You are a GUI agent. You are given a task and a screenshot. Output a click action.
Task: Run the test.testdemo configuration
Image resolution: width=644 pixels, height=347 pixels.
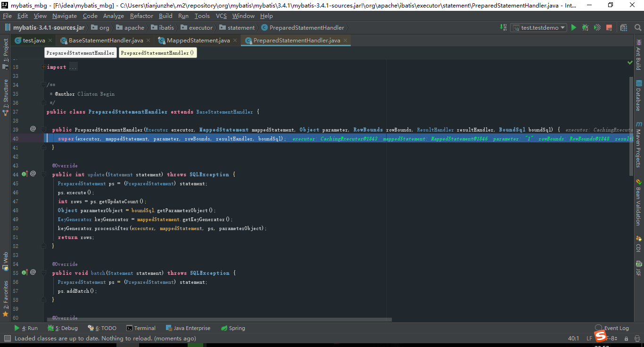(x=574, y=27)
